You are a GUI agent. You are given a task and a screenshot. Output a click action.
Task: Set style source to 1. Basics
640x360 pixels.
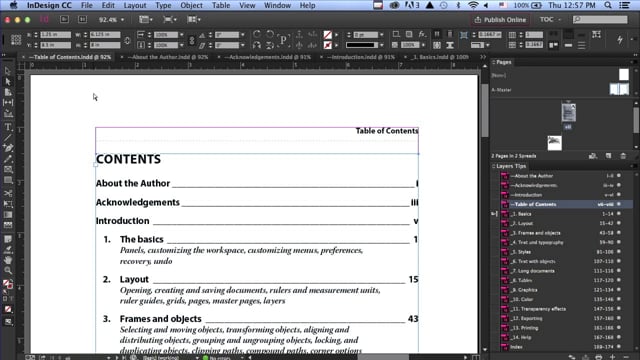(494, 214)
